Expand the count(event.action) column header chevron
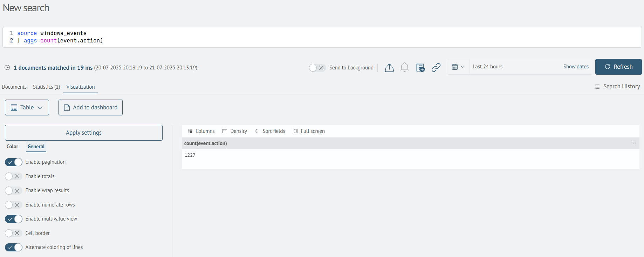This screenshot has width=644, height=257. (x=634, y=143)
